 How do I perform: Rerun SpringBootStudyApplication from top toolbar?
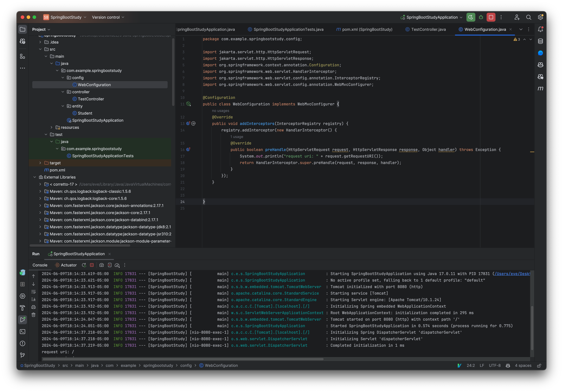pos(471,17)
